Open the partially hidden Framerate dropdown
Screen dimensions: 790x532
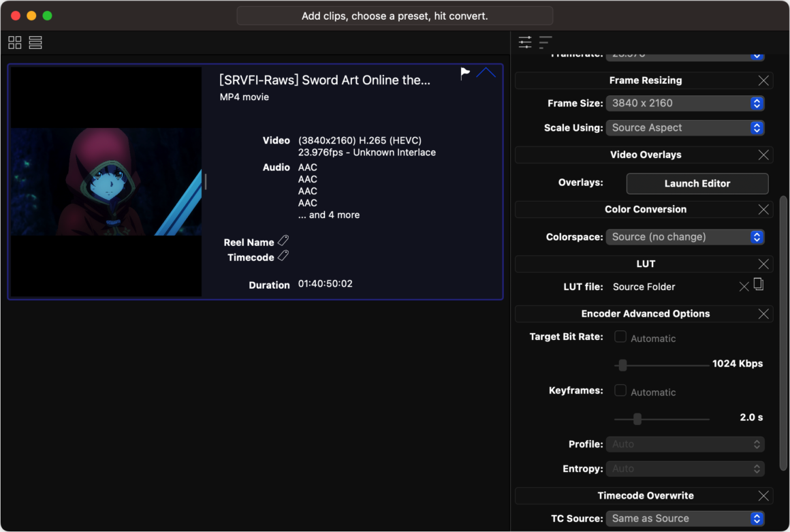pyautogui.click(x=685, y=57)
